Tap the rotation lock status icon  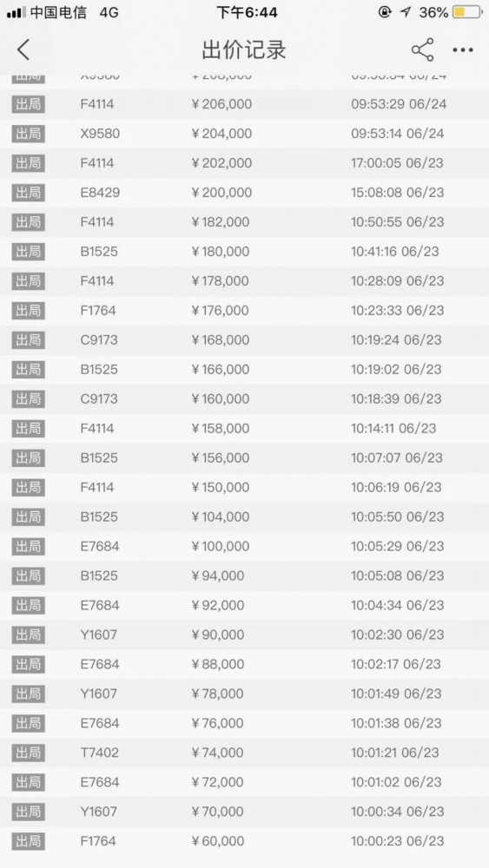tap(385, 11)
